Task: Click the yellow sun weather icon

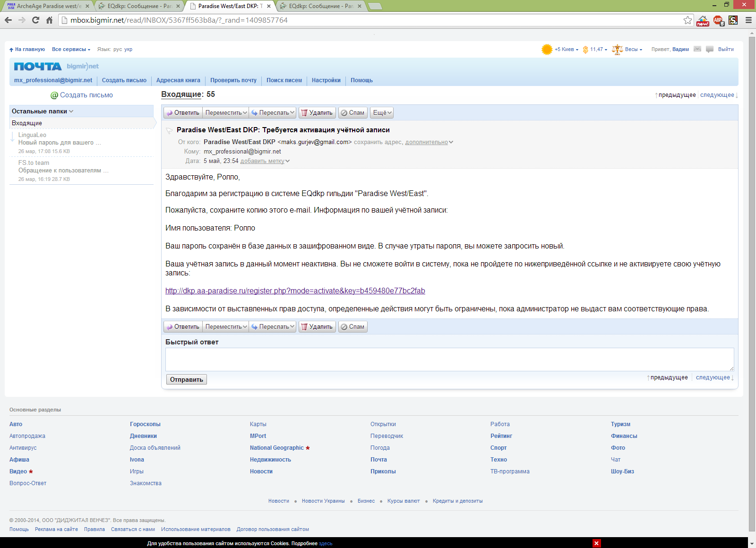Action: 547,49
